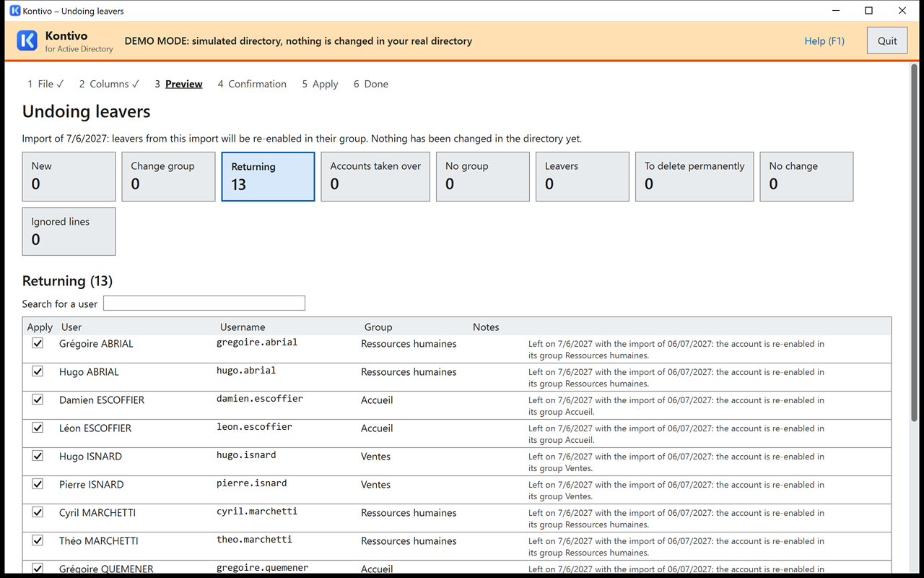Show the To delete permanently tile

tap(694, 176)
